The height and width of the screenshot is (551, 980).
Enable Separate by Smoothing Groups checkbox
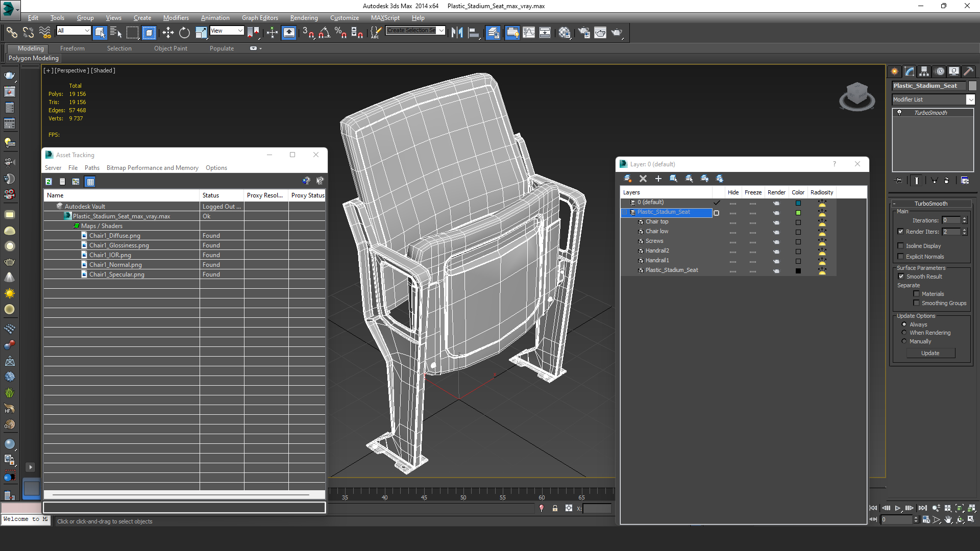coord(916,303)
